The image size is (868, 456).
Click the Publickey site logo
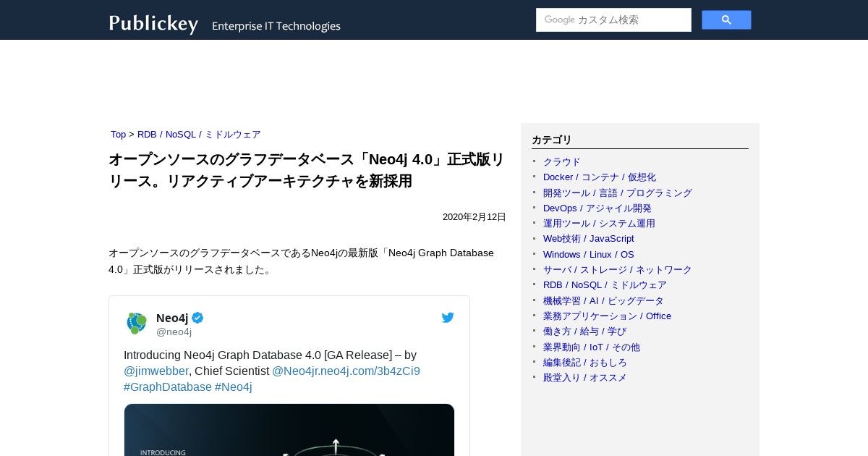153,23
